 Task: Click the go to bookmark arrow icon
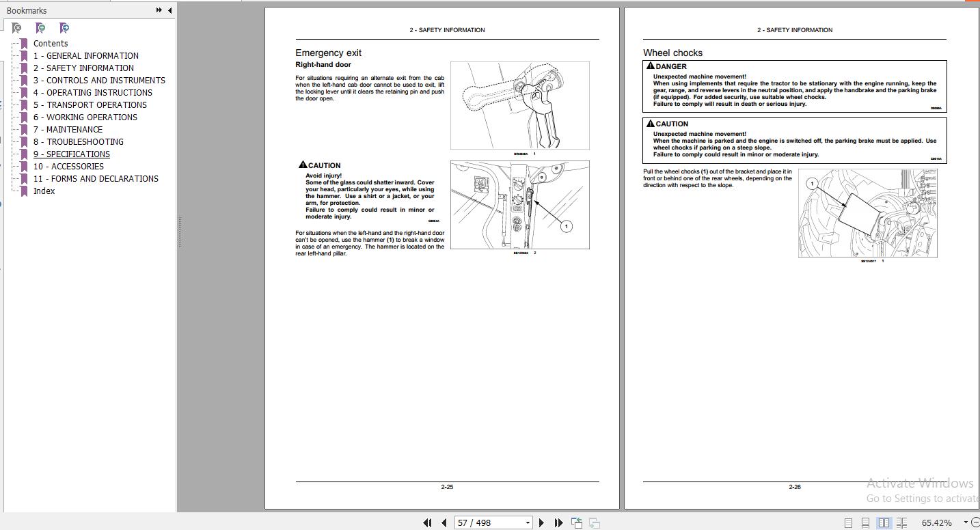(64, 28)
